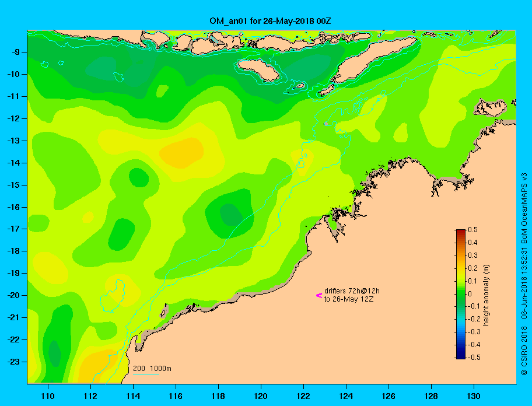532x406 pixels.
Task: Click the 'height anomaly (m)' axis label
Action: click(x=486, y=295)
